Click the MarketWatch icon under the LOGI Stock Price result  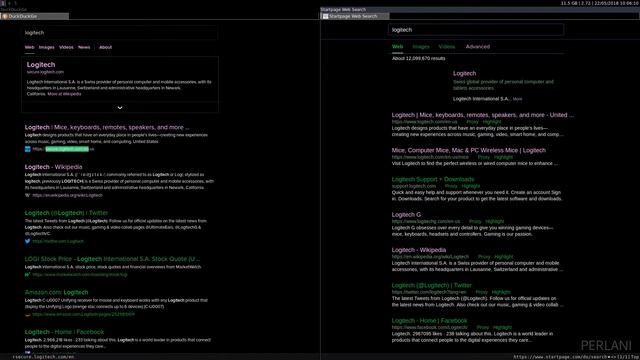27,275
